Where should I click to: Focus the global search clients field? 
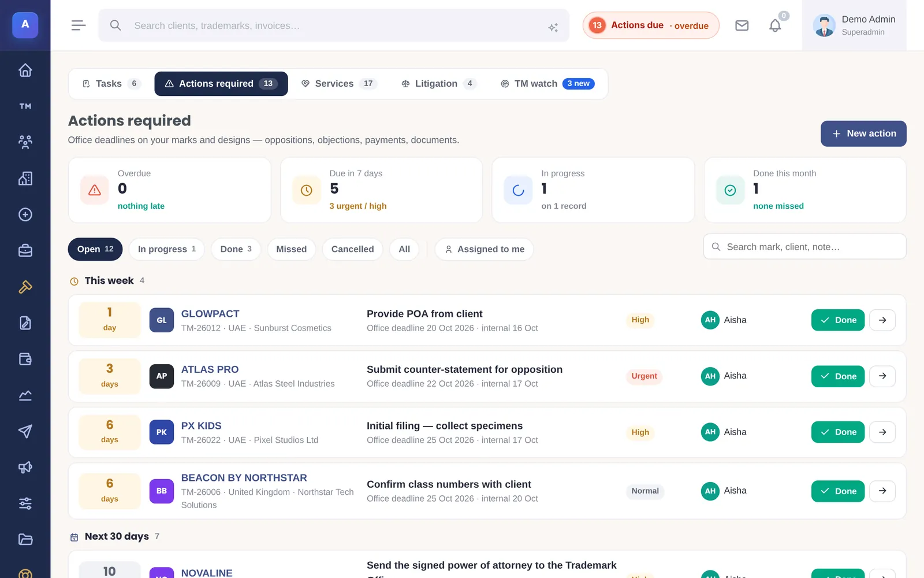334,25
